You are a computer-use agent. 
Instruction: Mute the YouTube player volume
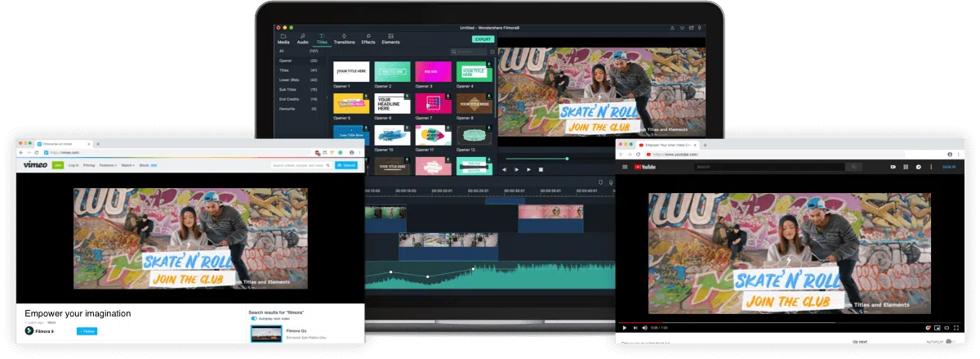tap(644, 328)
